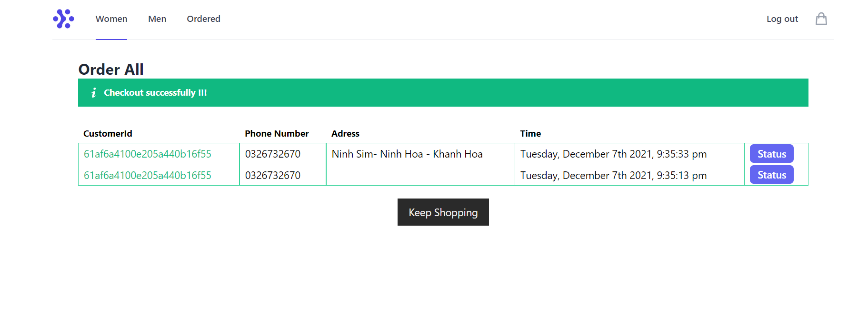Open the Women navigation tab
The width and height of the screenshot is (868, 328).
(x=111, y=19)
